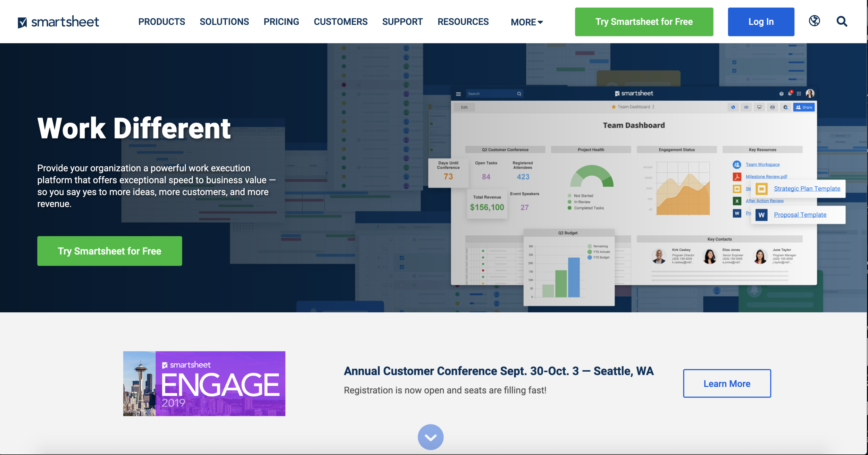Open the three-dot menu beside Team Dashboard title
This screenshot has height=455, width=868.
[x=653, y=107]
